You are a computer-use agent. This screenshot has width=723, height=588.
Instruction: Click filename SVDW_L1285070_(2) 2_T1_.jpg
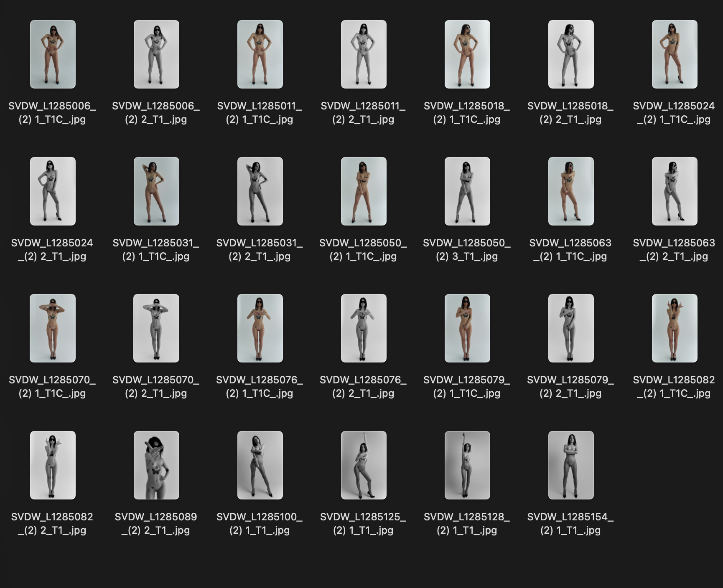point(156,387)
